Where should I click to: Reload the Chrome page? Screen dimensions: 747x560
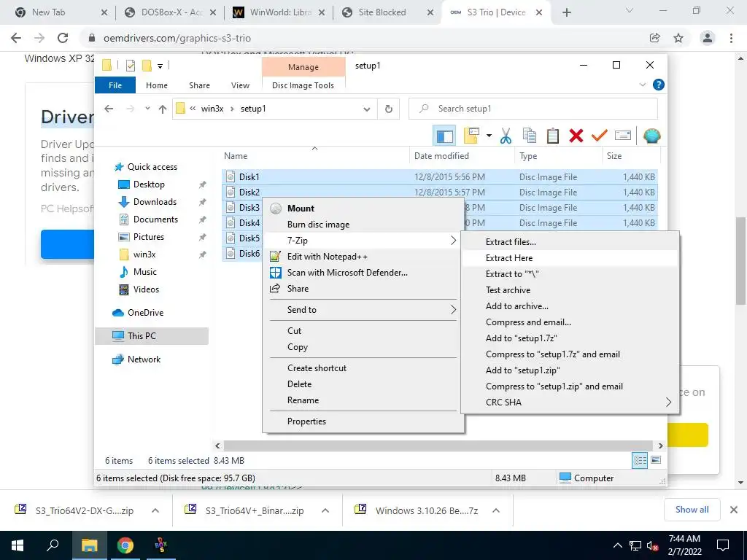[x=63, y=38]
